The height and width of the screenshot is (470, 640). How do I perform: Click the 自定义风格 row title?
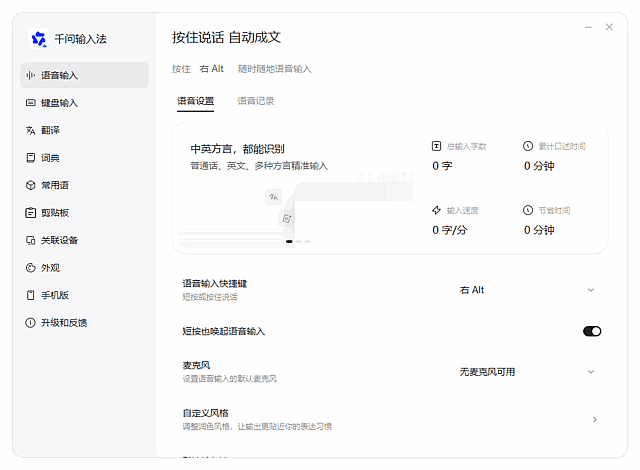pos(205,413)
